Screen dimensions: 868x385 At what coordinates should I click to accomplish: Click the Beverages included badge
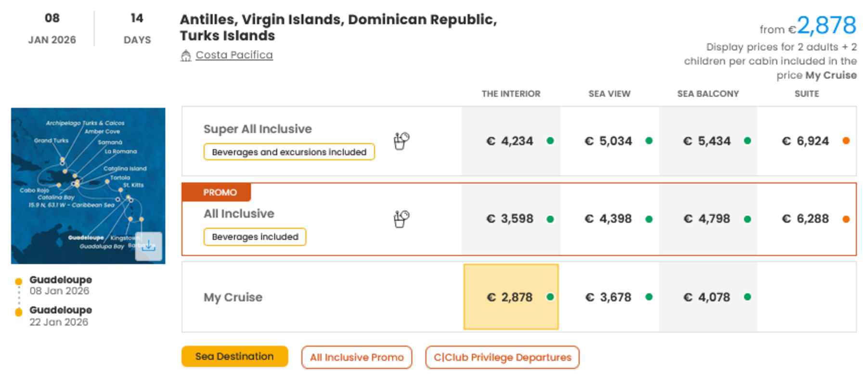coord(255,237)
